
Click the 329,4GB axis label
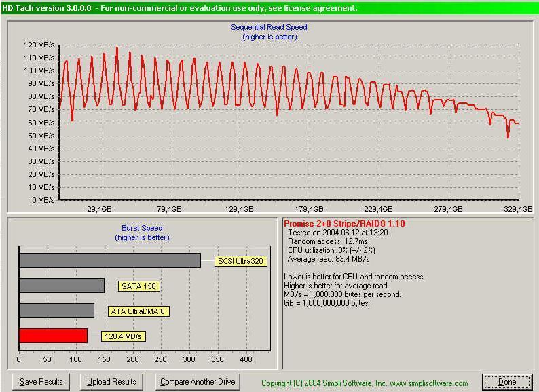tap(518, 209)
